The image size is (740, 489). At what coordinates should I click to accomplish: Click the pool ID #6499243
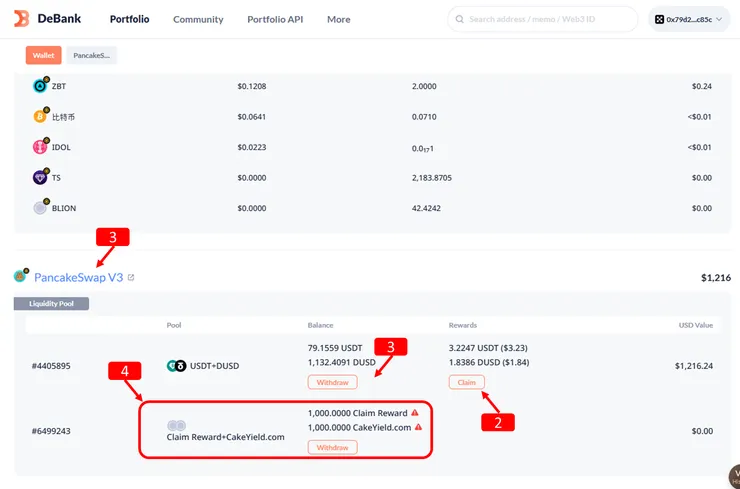[51, 431]
